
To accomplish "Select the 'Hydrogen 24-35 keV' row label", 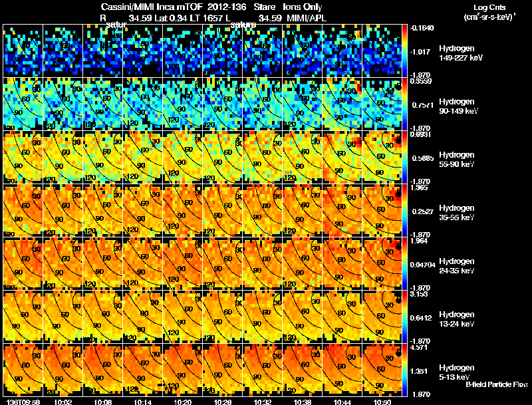I will tap(456, 266).
